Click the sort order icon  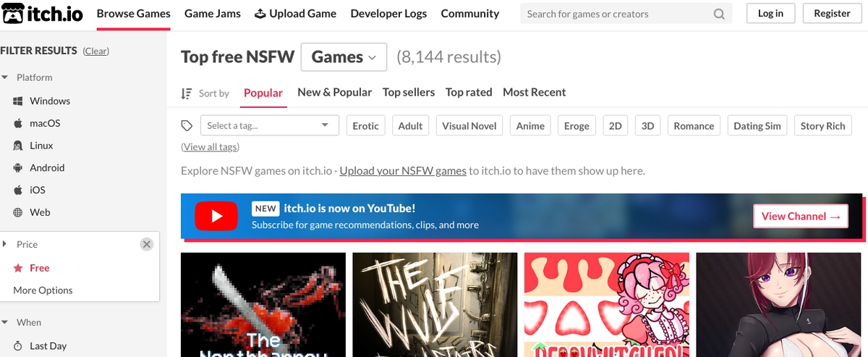[187, 93]
